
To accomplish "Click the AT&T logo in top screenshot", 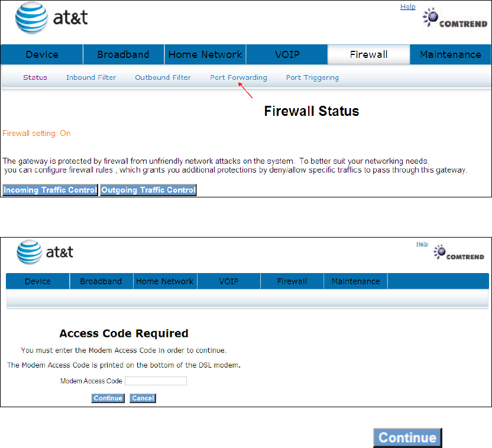I will pyautogui.click(x=51, y=18).
